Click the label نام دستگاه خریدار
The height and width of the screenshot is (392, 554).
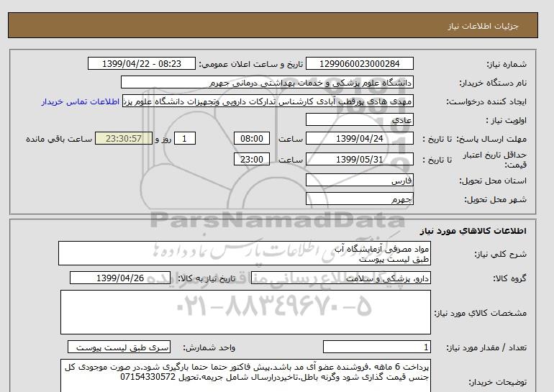coord(493,83)
